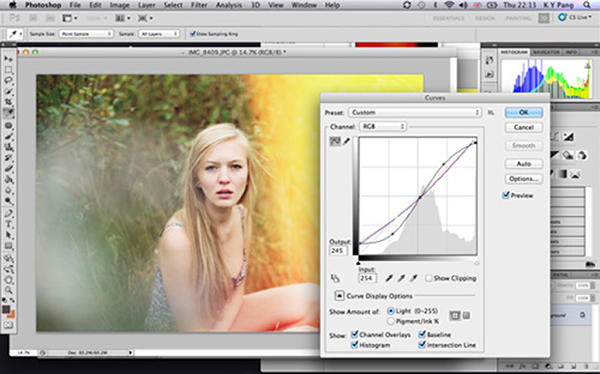Screen dimensions: 600x374
Task: Choose the draw-curve pencil icon
Action: [x=347, y=142]
